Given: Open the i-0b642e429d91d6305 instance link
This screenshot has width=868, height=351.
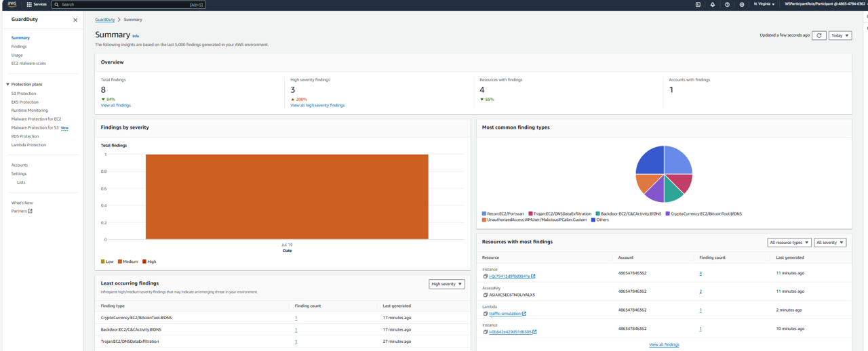Looking at the screenshot, I should 511,332.
